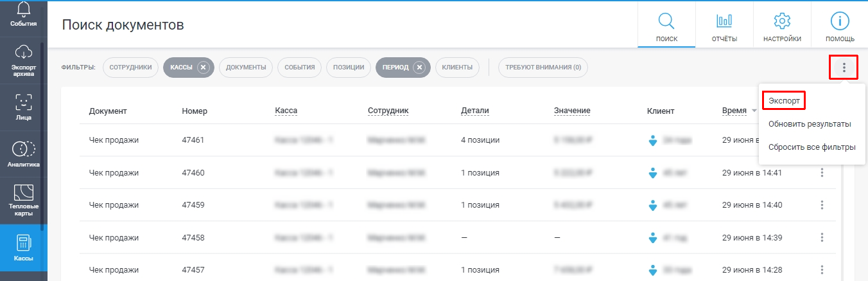Screen dimensions: 868x281
Task: Open Экспорт архива in sidebar
Action: pyautogui.click(x=23, y=61)
